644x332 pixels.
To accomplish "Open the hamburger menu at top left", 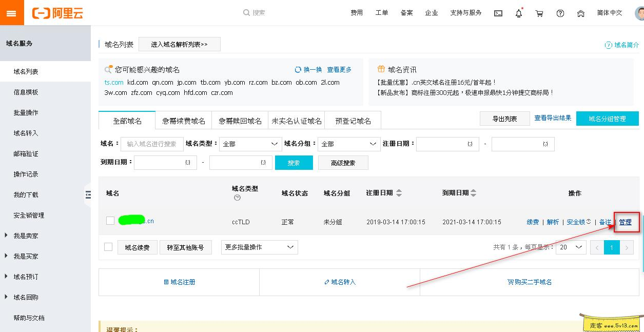I will [11, 12].
